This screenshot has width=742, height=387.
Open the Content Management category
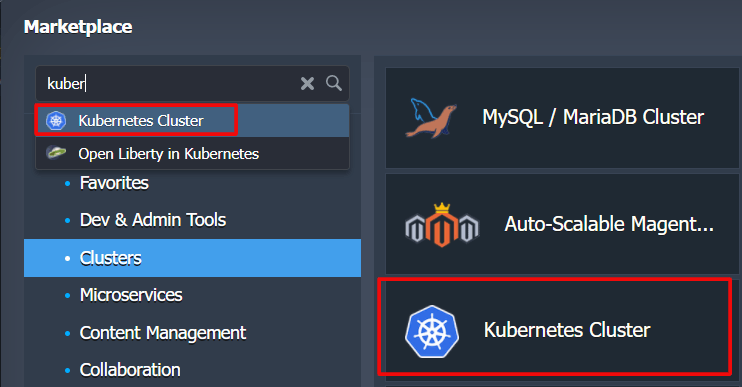163,333
